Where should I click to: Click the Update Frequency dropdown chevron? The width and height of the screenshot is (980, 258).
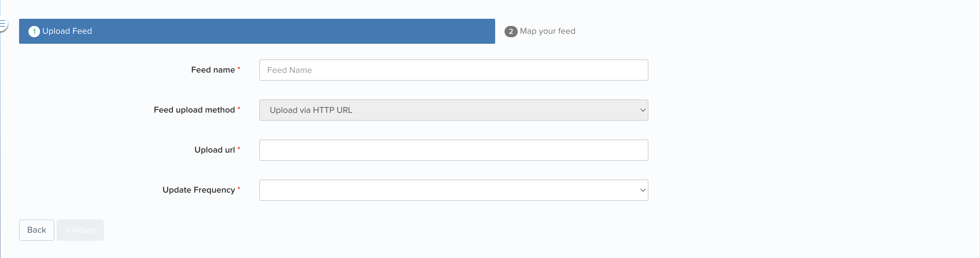643,190
